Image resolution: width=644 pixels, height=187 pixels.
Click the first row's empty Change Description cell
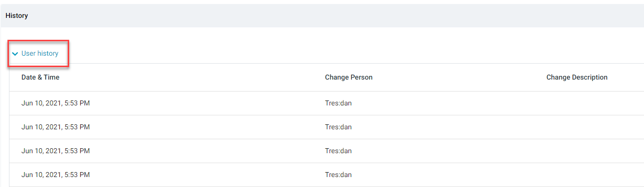point(592,103)
